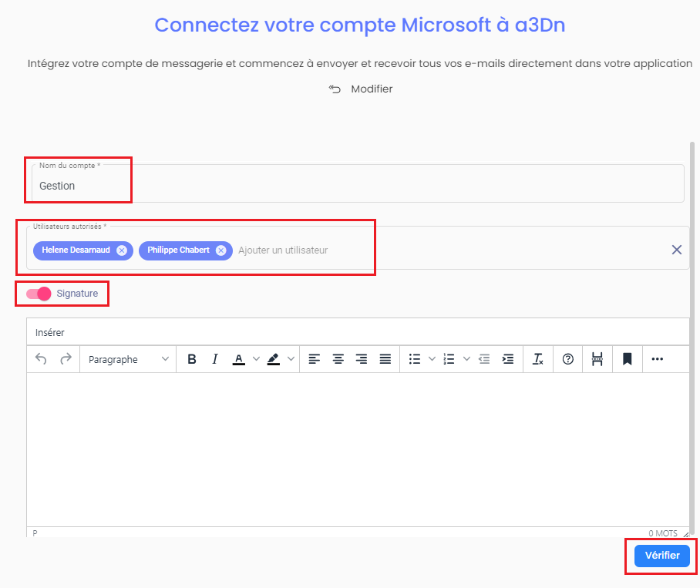
Task: Show more toolbar options (three dots)
Action: (657, 359)
